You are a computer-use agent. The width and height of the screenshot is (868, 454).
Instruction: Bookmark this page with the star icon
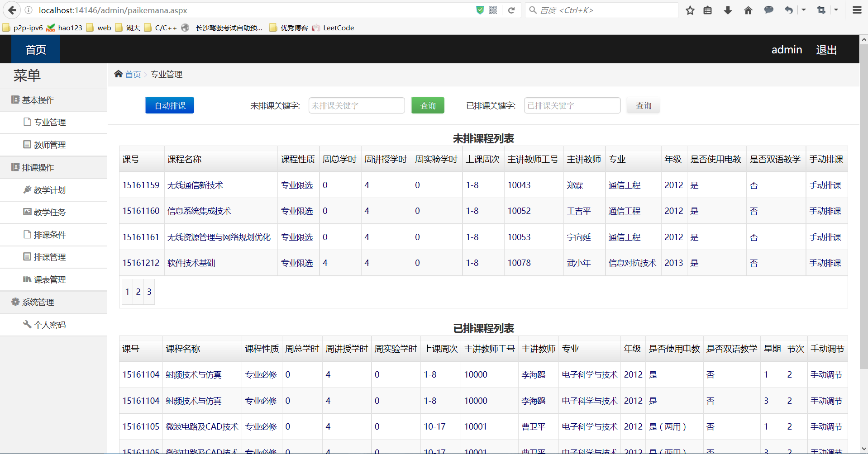[x=690, y=10]
